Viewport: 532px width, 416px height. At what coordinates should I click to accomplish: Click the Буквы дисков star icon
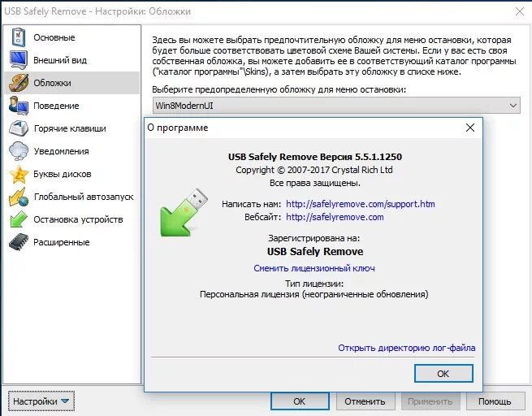19,174
